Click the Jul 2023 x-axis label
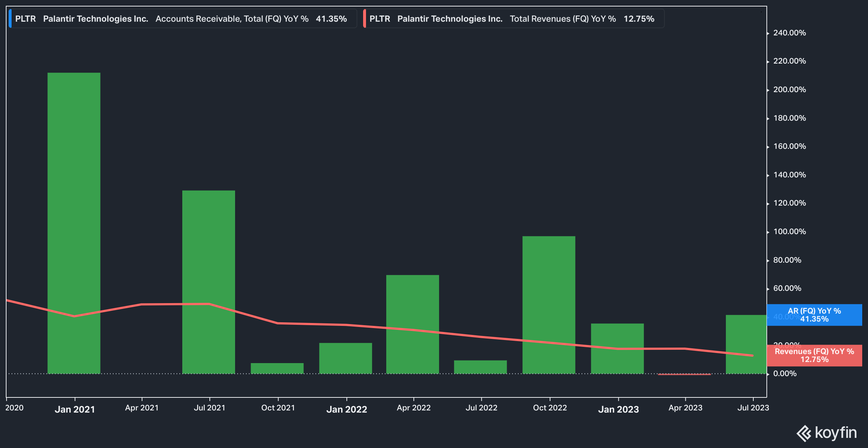This screenshot has height=448, width=868. pos(753,408)
